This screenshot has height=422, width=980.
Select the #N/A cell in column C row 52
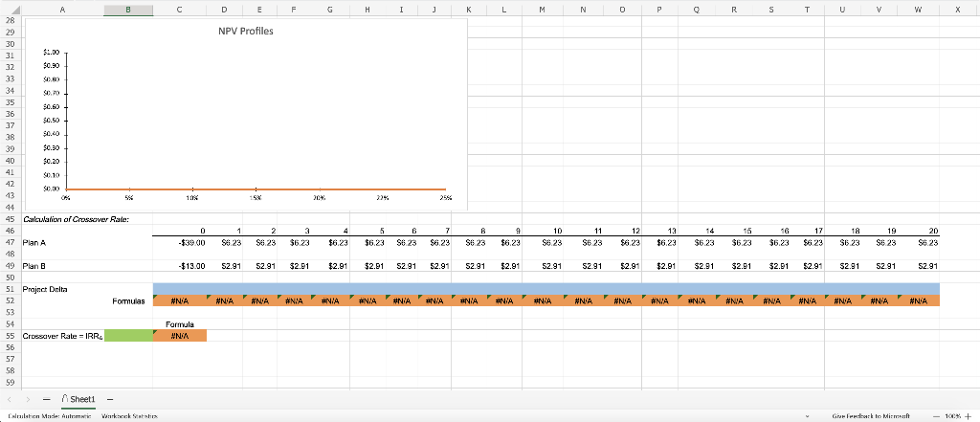(x=180, y=300)
